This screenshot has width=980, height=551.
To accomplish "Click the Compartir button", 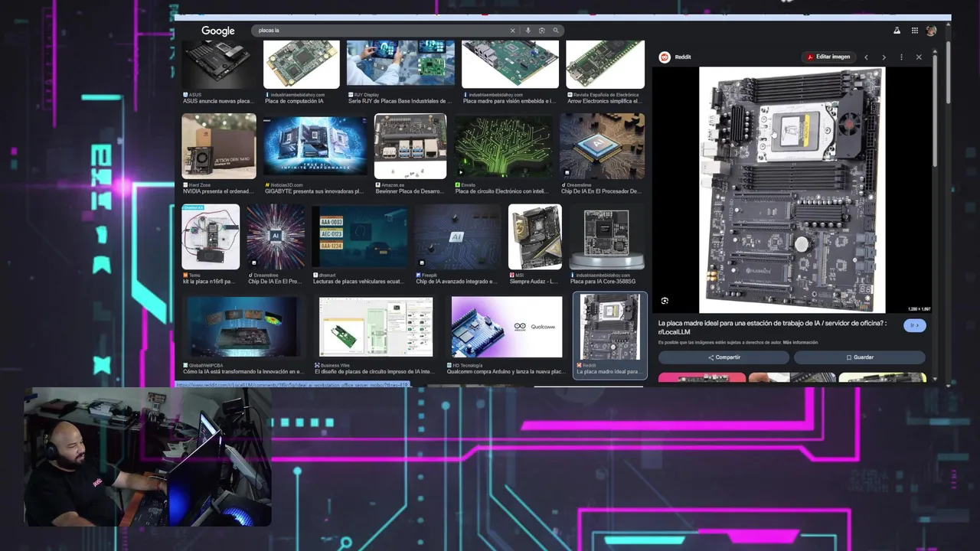I will point(724,357).
